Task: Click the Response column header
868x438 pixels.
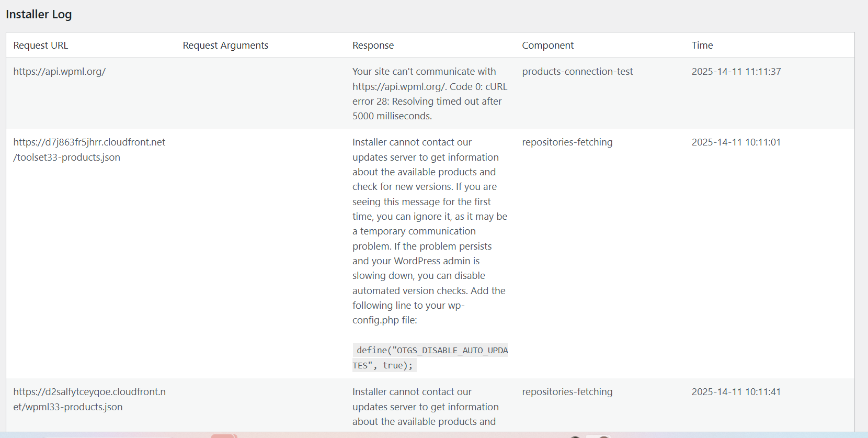Action: tap(373, 46)
